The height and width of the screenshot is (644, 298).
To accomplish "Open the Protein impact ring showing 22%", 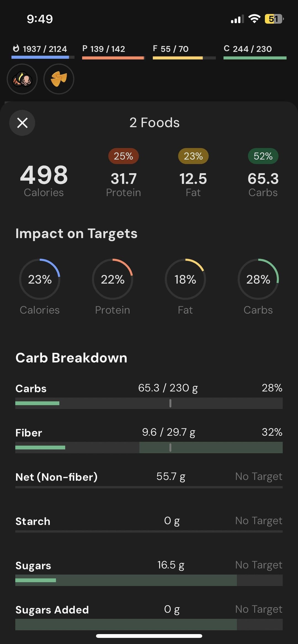I will (x=113, y=279).
